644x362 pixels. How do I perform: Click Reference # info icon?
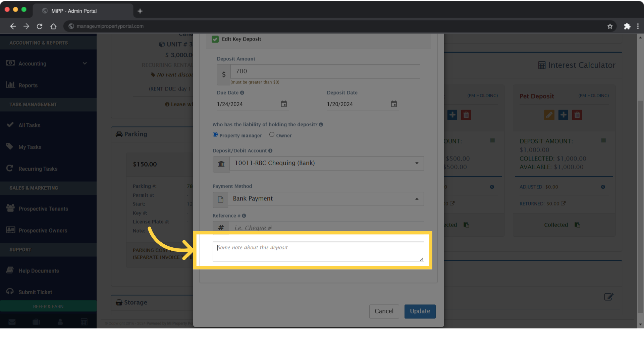coord(244,216)
